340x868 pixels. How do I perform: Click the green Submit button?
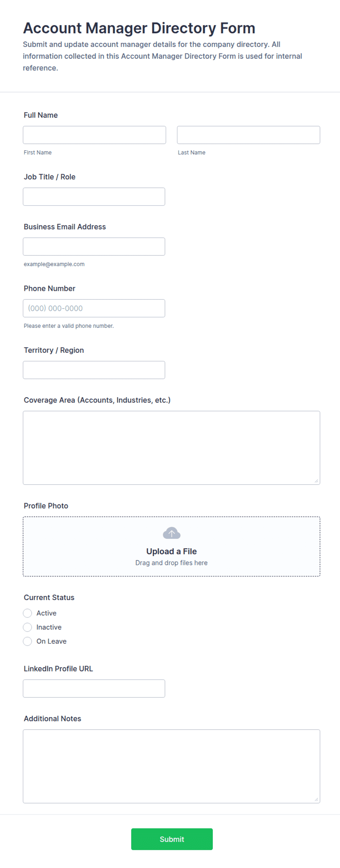pos(172,839)
